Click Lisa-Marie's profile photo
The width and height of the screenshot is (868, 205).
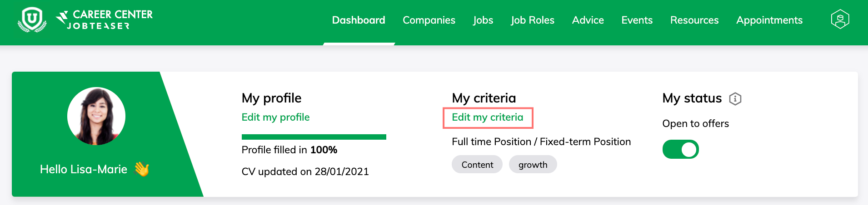[x=96, y=116]
